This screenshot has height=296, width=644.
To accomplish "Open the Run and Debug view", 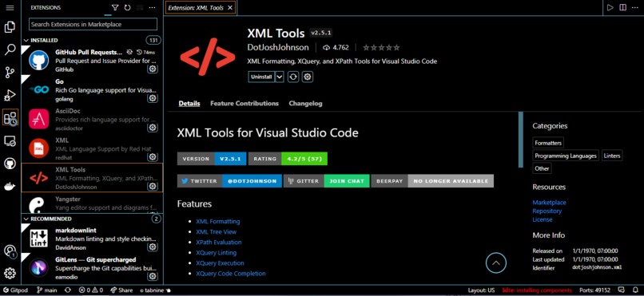I will [x=10, y=95].
